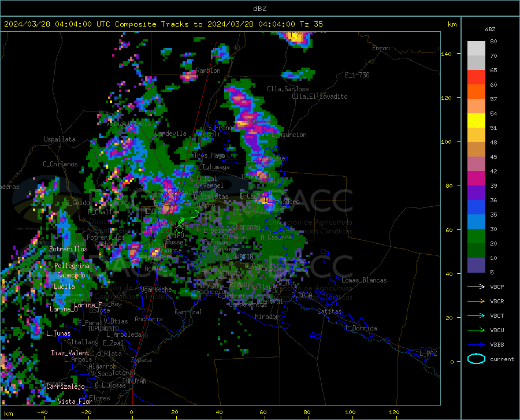The width and height of the screenshot is (520, 420).
Task: Click the Encon map label
Action: tap(381, 48)
